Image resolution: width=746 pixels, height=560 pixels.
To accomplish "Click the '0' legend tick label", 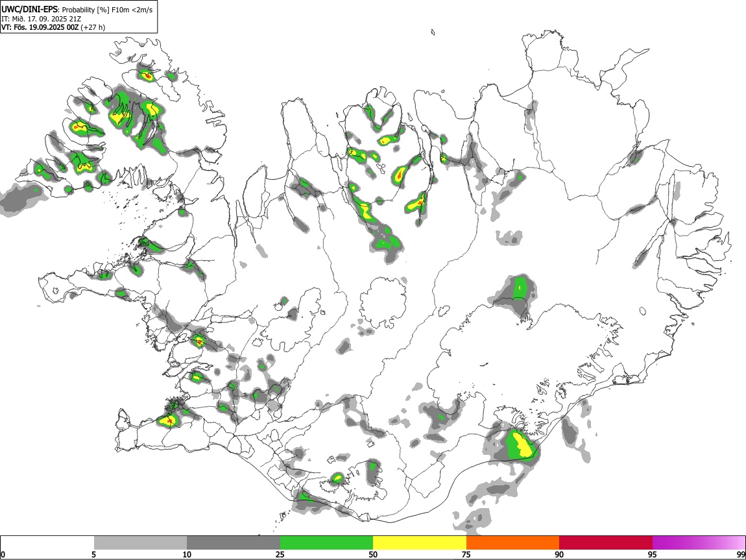I will point(3,555).
